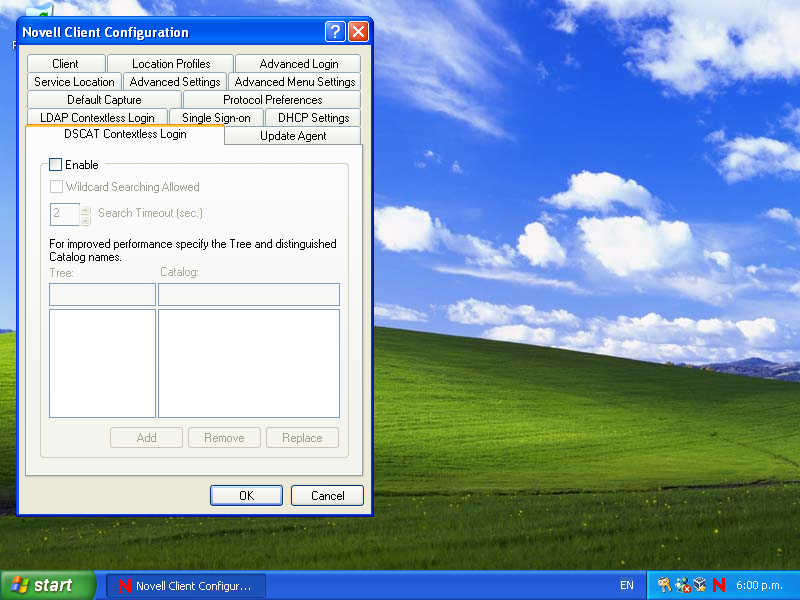The width and height of the screenshot is (800, 600).
Task: Decrease Search Timeout with down arrow
Action: click(85, 220)
